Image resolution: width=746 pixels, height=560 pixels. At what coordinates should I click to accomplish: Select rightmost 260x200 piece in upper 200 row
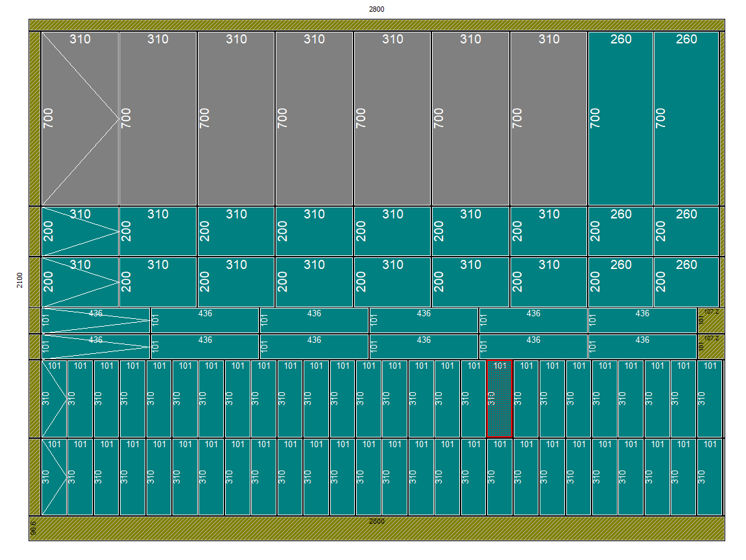[x=686, y=231]
